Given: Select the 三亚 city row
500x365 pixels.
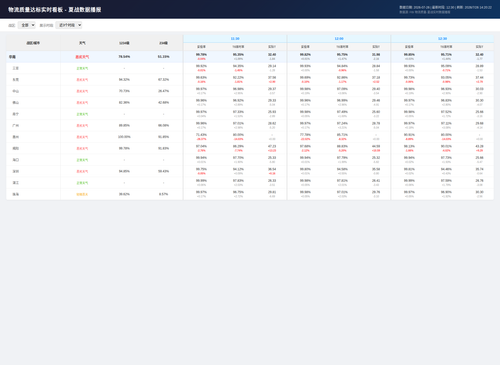Looking at the screenshot, I should coord(250,68).
